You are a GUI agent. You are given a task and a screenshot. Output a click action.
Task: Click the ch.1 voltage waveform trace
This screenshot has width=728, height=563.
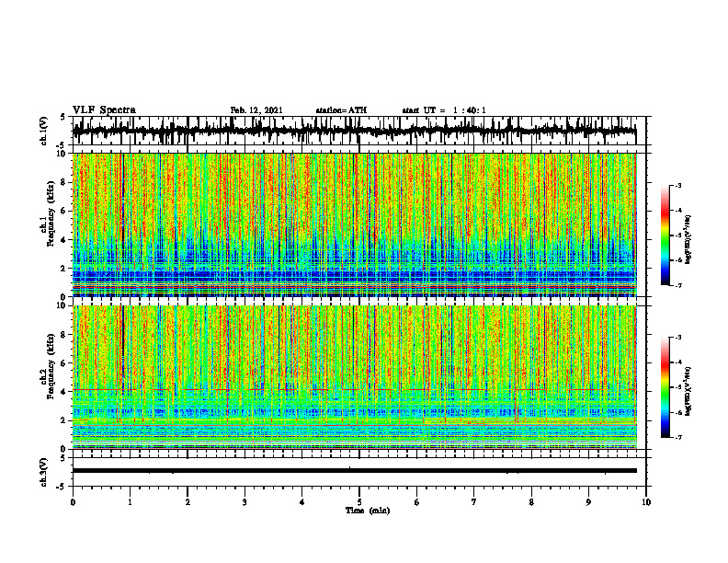[x=354, y=131]
